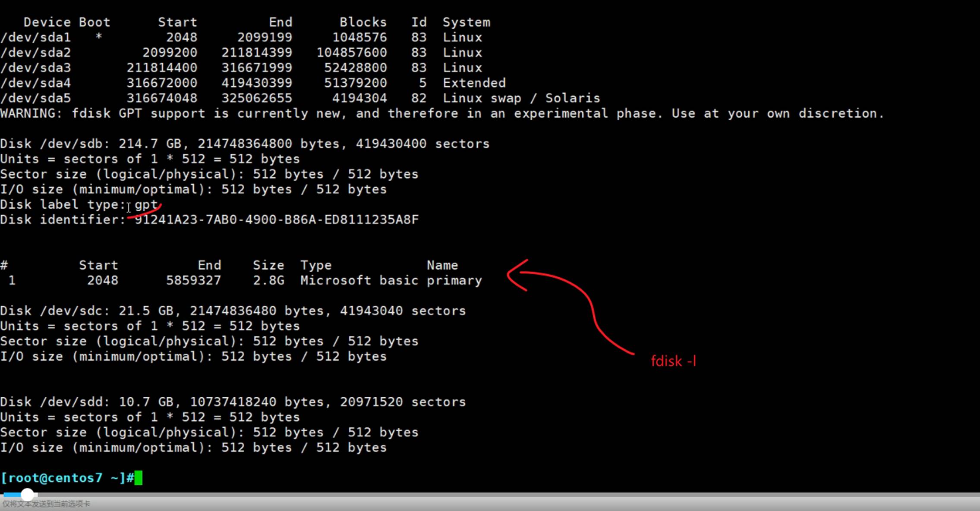Click the Disk /dev/sdd header line
This screenshot has height=511, width=980.
[x=233, y=402]
